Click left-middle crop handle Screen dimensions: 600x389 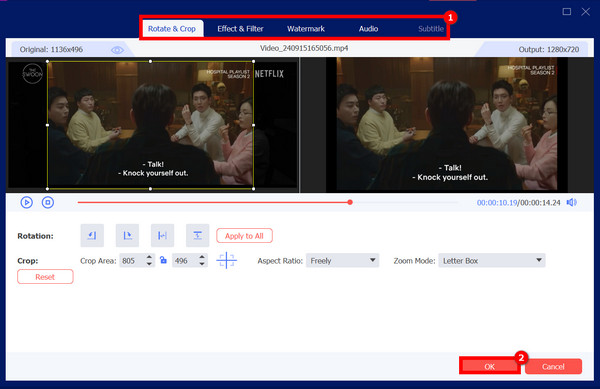47,125
